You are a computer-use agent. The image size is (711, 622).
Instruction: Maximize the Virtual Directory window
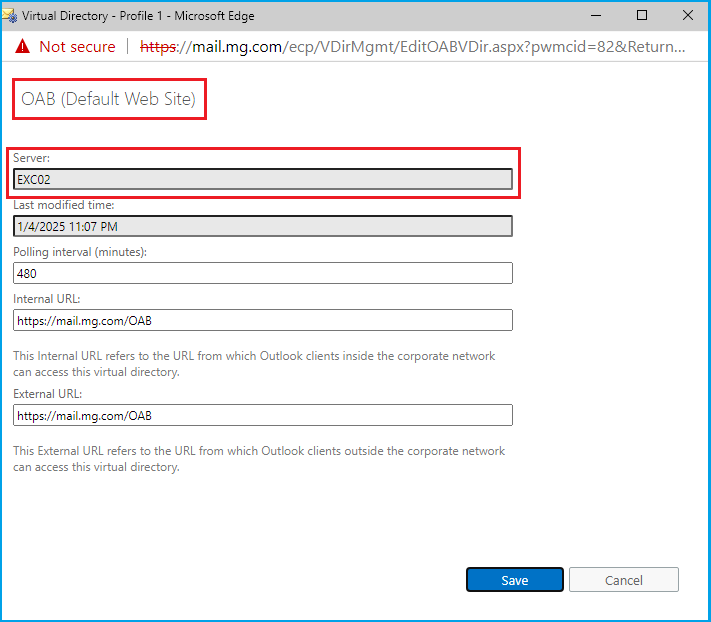pyautogui.click(x=642, y=15)
